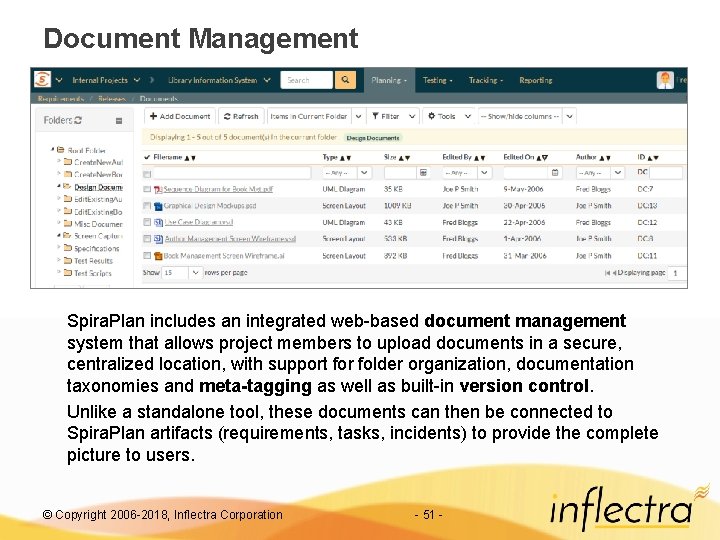Open the Filter dropdown arrow
The image size is (720, 540).
[x=412, y=116]
